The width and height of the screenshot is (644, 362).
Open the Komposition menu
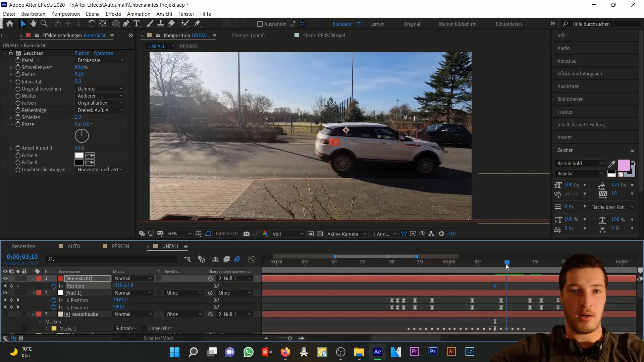[65, 14]
